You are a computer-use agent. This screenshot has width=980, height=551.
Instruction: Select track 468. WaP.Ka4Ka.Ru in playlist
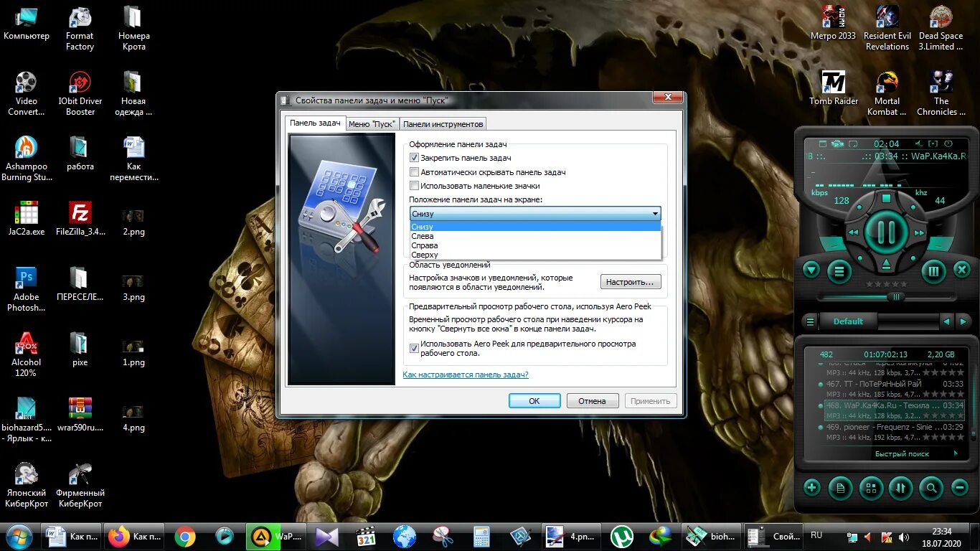coord(895,410)
